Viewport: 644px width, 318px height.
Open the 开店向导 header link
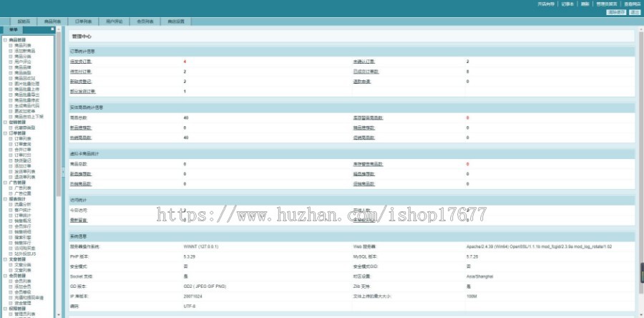[x=546, y=4]
